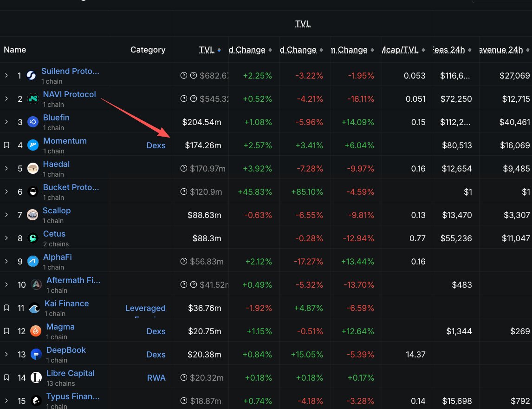Click the NAVI Protocol logo icon
The width and height of the screenshot is (532, 409).
(33, 99)
